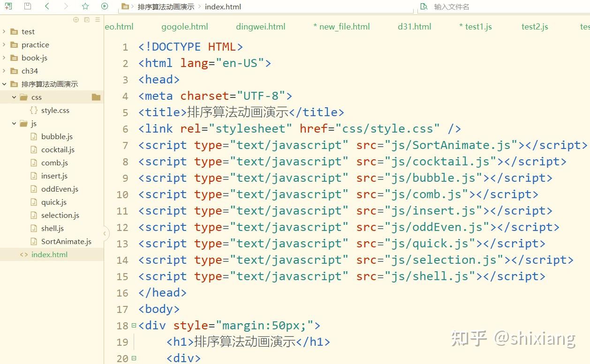This screenshot has height=364, width=590.
Task: Expand the book-js folder
Action: click(x=4, y=58)
